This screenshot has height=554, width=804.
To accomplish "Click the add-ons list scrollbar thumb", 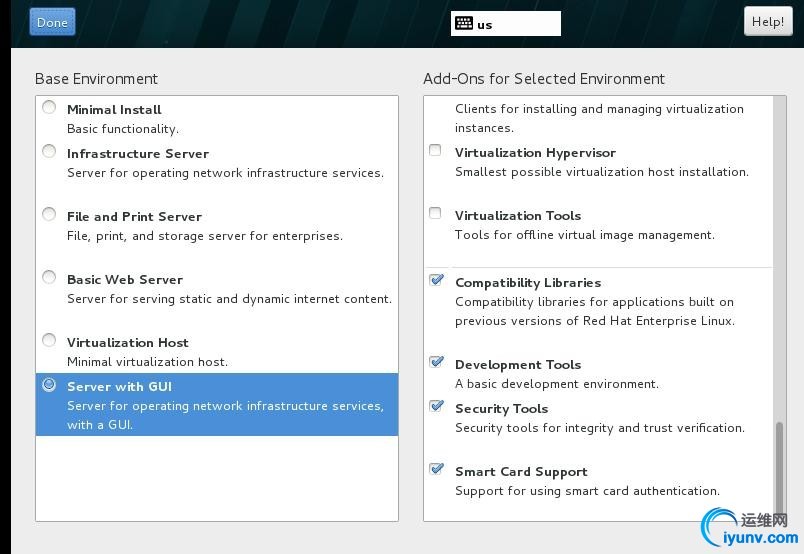I will (780, 466).
